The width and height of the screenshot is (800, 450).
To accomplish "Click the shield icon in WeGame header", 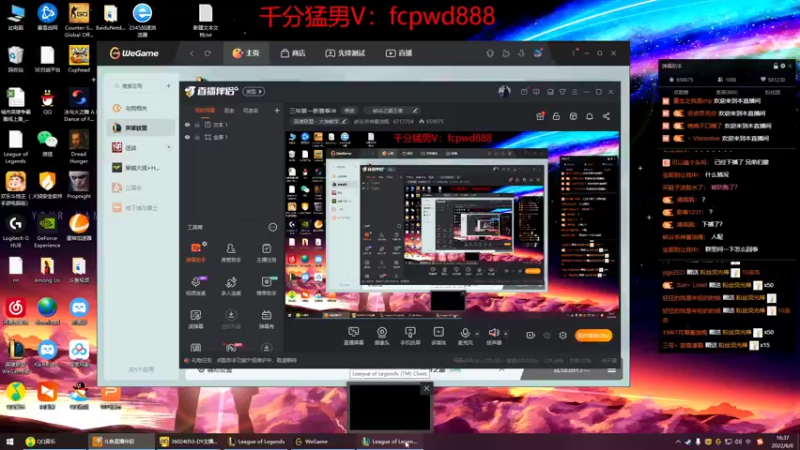I will (x=490, y=53).
